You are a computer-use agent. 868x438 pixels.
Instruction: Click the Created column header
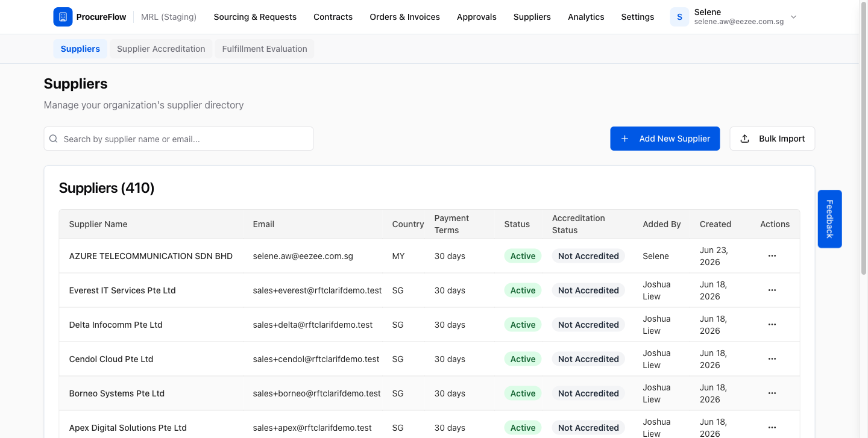[x=715, y=224]
